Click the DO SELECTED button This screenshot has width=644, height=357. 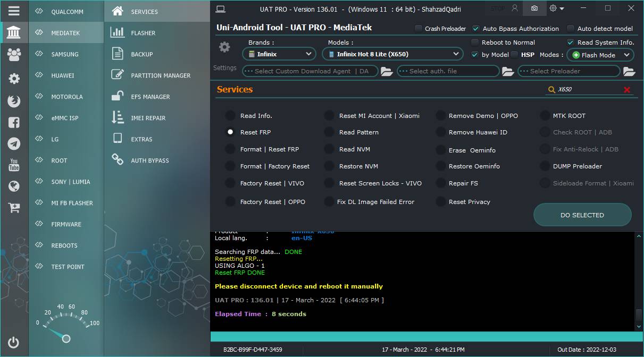(582, 215)
